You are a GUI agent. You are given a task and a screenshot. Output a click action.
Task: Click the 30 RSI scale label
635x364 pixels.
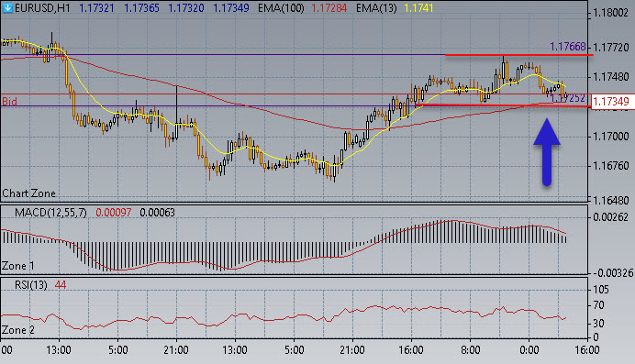(x=599, y=324)
